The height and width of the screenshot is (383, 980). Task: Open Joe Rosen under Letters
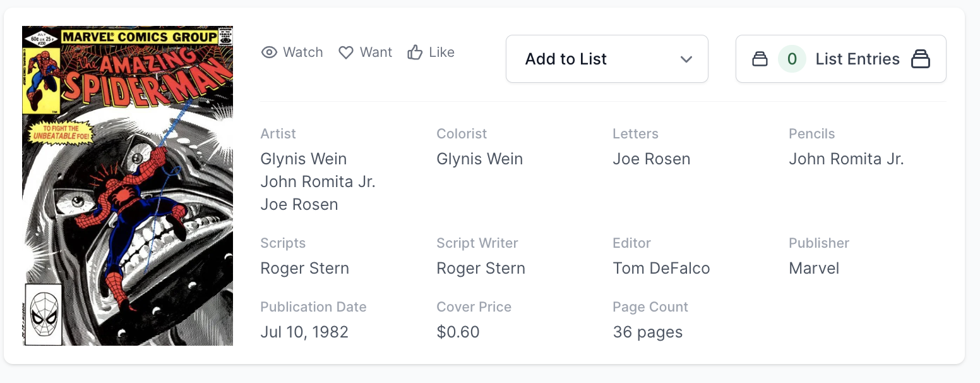pyautogui.click(x=651, y=159)
